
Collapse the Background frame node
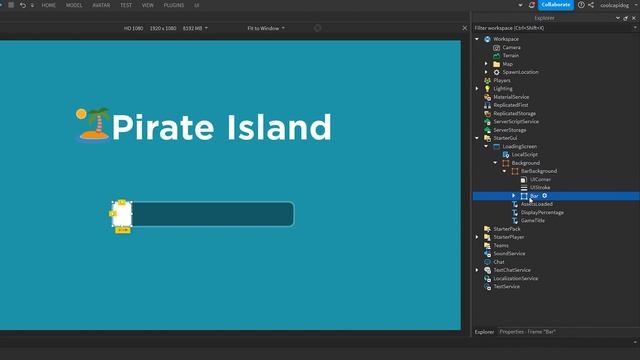tap(495, 163)
